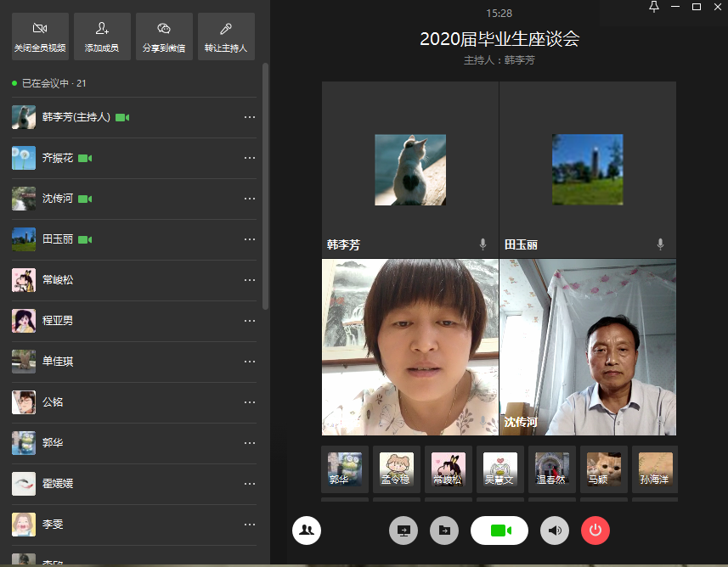Click the pin window icon in title bar

pyautogui.click(x=653, y=7)
